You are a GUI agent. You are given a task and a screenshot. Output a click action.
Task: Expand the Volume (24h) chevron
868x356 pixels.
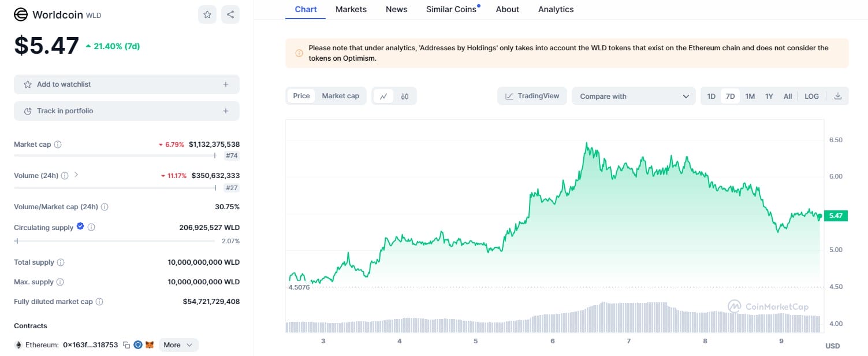76,175
